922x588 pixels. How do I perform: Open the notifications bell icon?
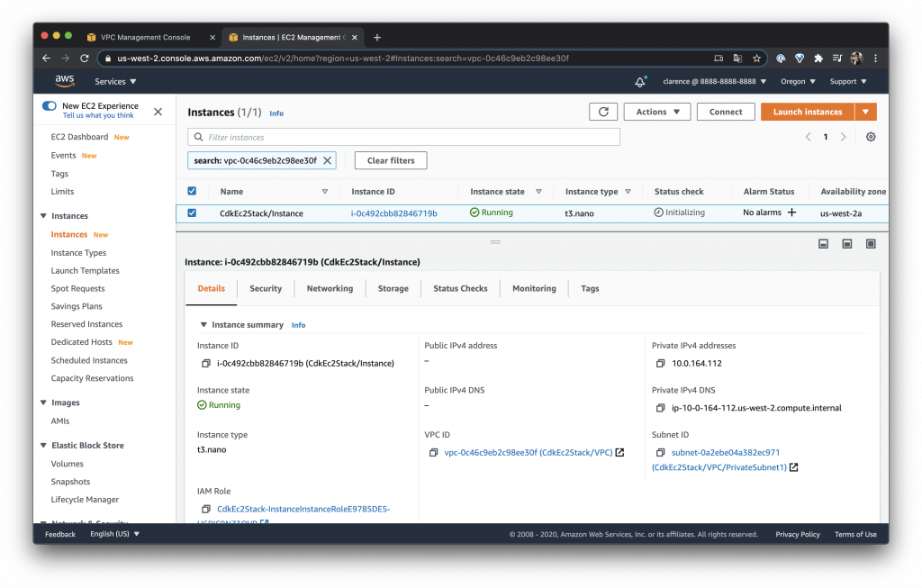pos(640,82)
